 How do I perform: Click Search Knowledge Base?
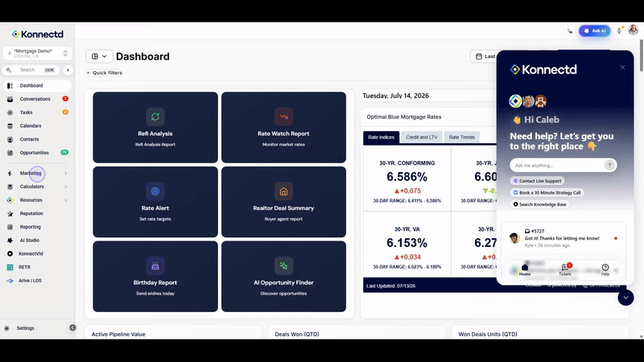click(539, 204)
